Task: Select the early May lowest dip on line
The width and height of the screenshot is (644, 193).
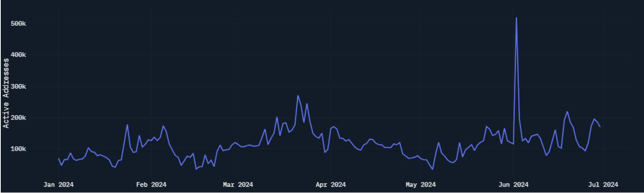Action: 432,169
